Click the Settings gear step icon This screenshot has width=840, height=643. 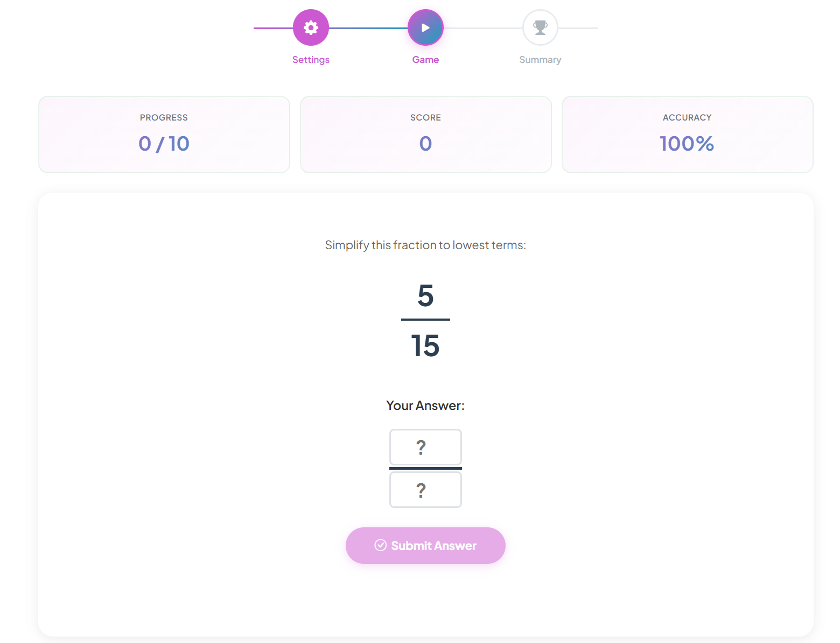(311, 27)
